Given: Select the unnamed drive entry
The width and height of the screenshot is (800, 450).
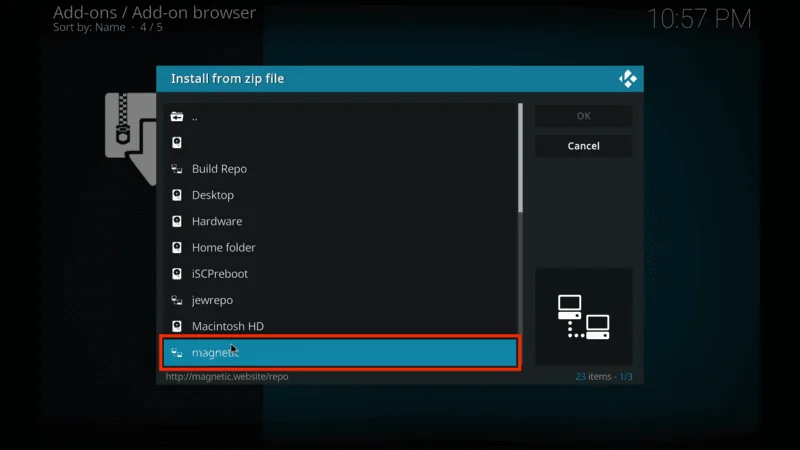Looking at the screenshot, I should point(340,143).
